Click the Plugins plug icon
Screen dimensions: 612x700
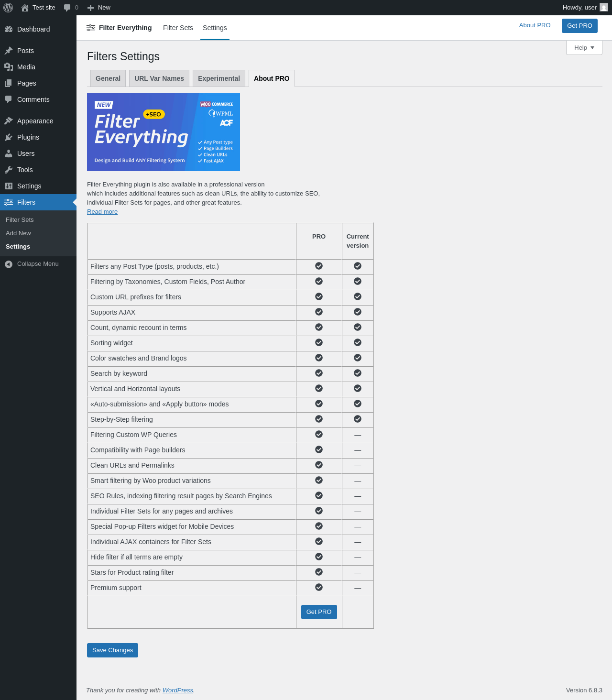tap(9, 137)
